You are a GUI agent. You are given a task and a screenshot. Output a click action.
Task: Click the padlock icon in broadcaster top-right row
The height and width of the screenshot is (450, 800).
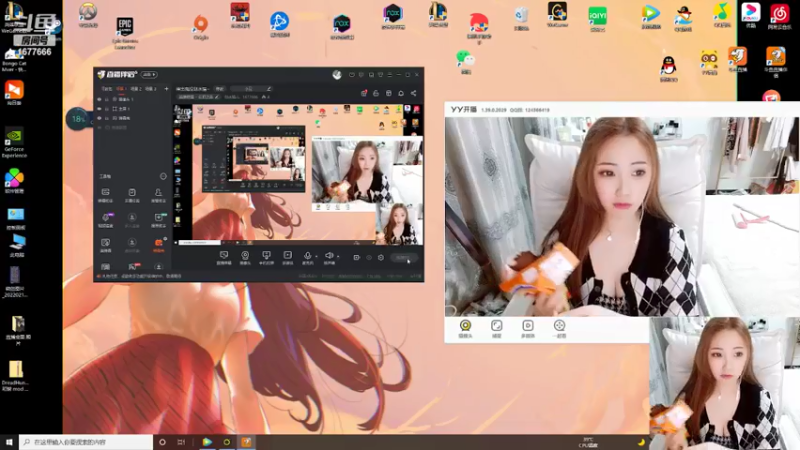pos(376,93)
